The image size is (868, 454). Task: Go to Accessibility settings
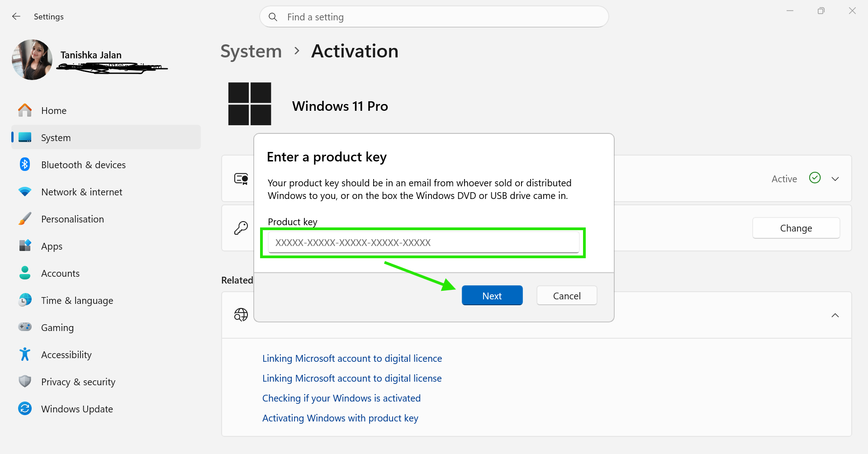pyautogui.click(x=106, y=355)
